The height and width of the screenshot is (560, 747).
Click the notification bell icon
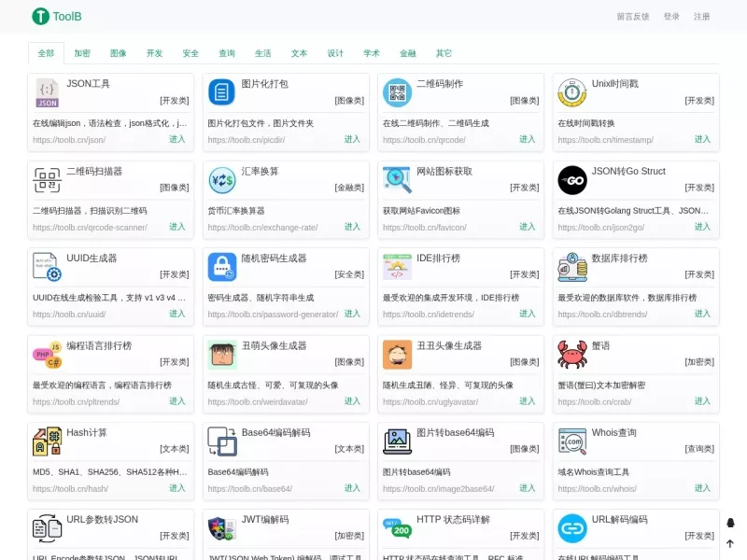[x=730, y=523]
